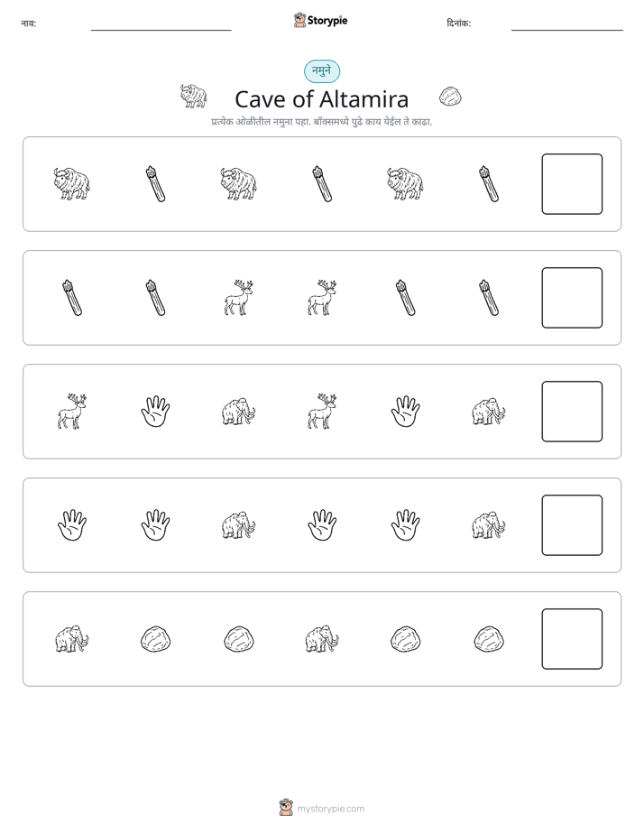Viewport: 644px width, 834px height.
Task: Click the नमुने badge above the title
Action: [x=322, y=71]
